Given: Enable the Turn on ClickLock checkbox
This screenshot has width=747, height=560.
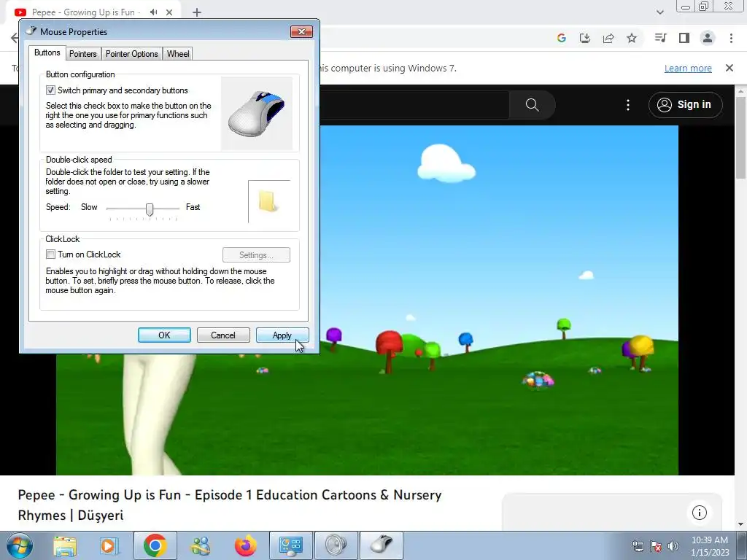Looking at the screenshot, I should click(x=50, y=254).
